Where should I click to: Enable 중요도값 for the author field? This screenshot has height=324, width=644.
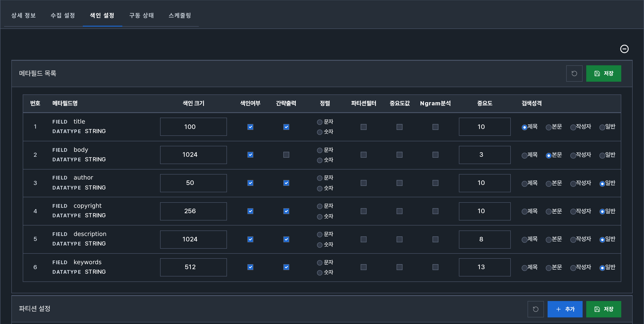pyautogui.click(x=400, y=183)
